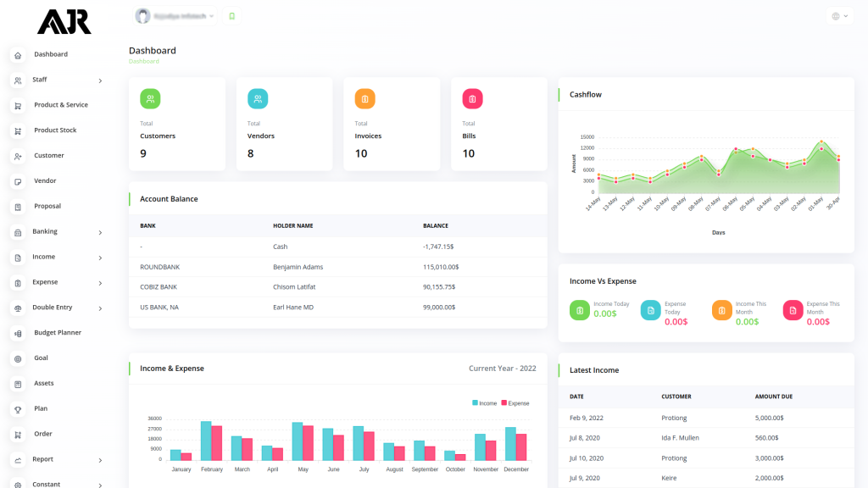Click the Product & Service cart icon

18,106
